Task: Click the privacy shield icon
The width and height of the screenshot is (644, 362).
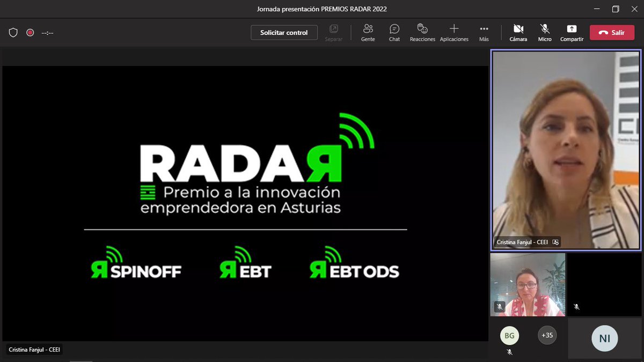Action: (x=13, y=32)
